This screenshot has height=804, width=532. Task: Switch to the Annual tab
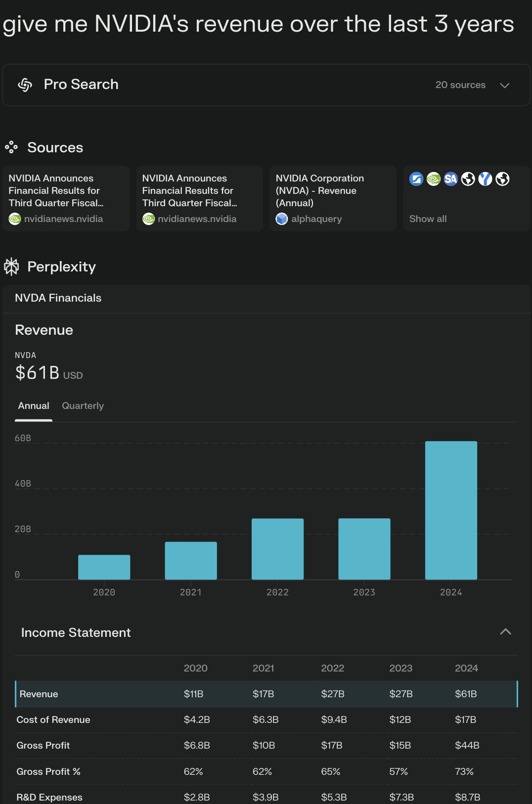[x=34, y=406]
